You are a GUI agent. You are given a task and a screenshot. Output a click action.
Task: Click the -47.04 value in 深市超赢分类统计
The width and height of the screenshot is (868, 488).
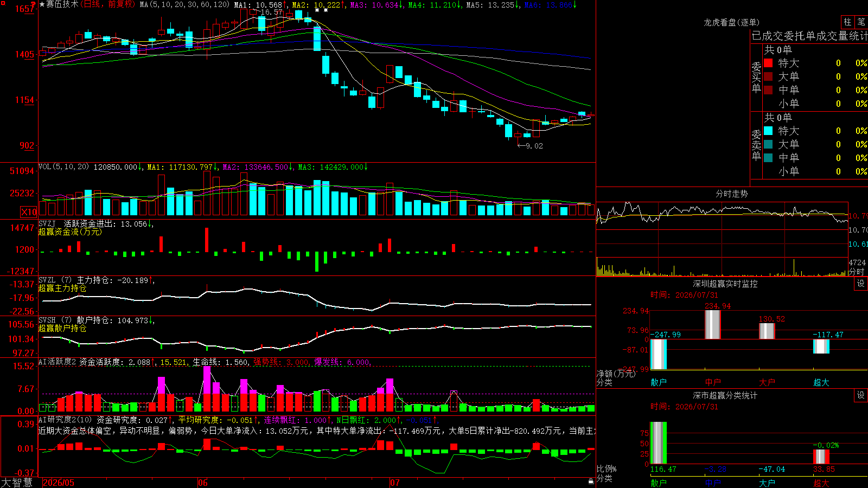pos(771,469)
